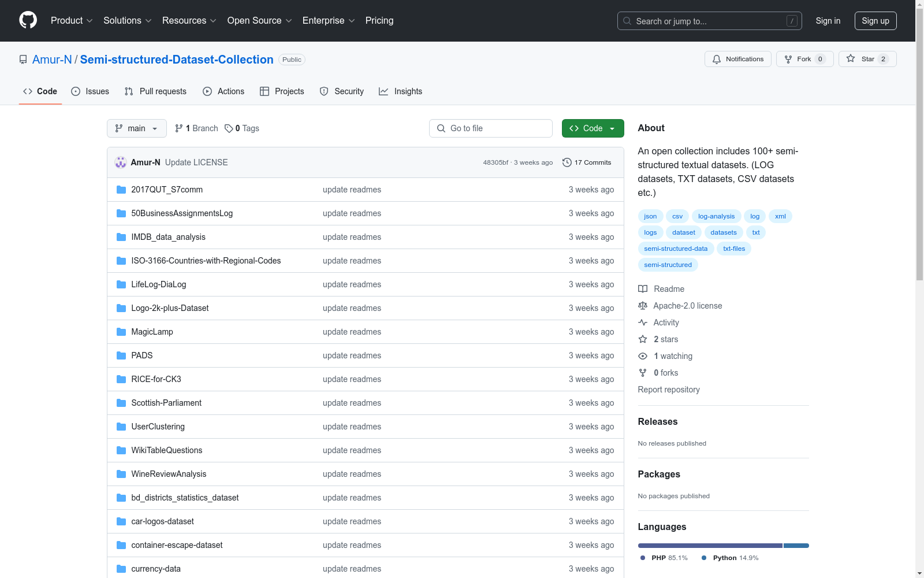Screen dimensions: 924x578
Task: Open the Pricing link
Action: [x=379, y=21]
